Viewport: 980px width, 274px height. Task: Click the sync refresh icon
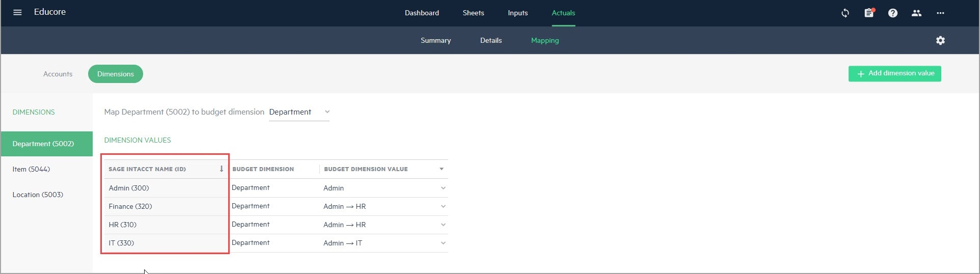845,13
